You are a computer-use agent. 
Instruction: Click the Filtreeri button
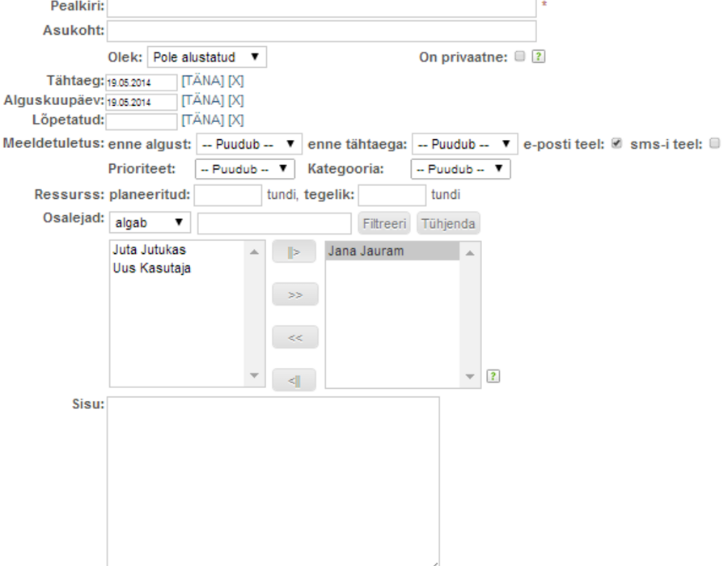[x=384, y=224]
